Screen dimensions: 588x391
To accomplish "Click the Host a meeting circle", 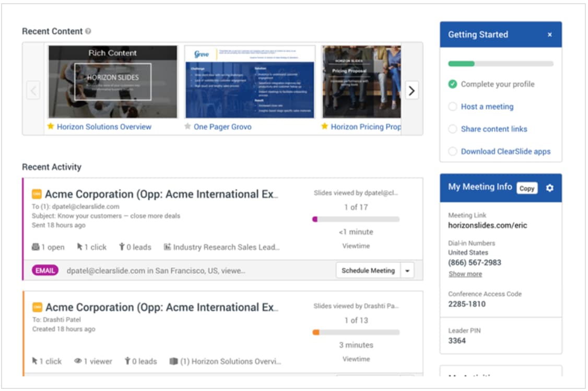I will [x=453, y=107].
